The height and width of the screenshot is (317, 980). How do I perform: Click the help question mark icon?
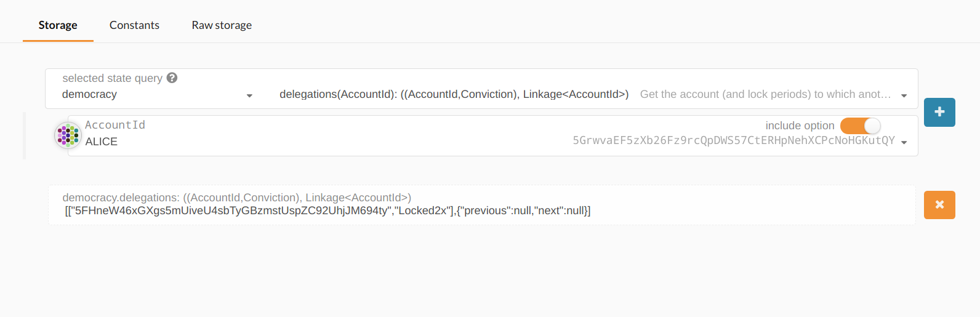[x=172, y=78]
